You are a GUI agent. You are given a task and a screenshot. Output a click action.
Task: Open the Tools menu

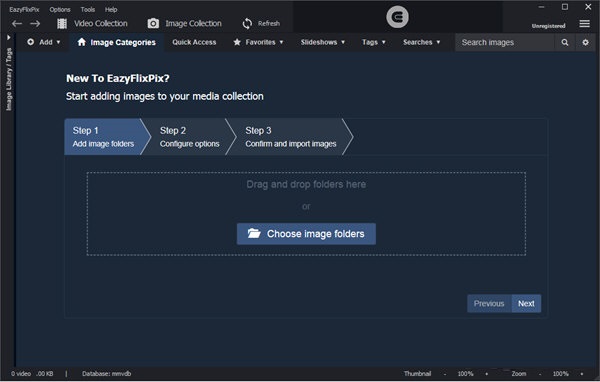coord(88,9)
